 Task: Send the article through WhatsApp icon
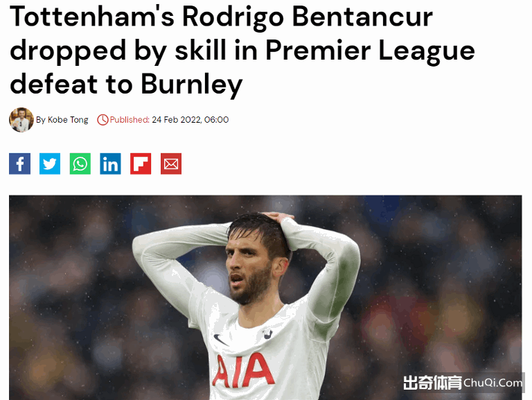click(x=80, y=164)
